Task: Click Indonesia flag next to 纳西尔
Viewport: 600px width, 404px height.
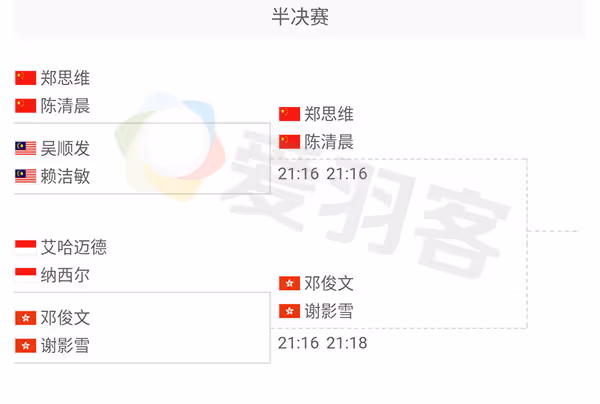Action: [26, 275]
